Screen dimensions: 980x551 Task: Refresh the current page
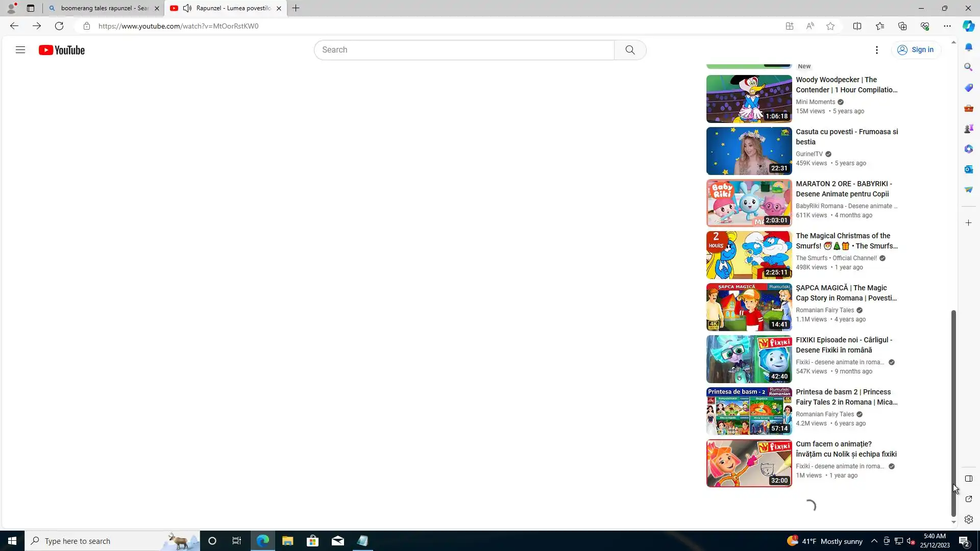(x=59, y=26)
